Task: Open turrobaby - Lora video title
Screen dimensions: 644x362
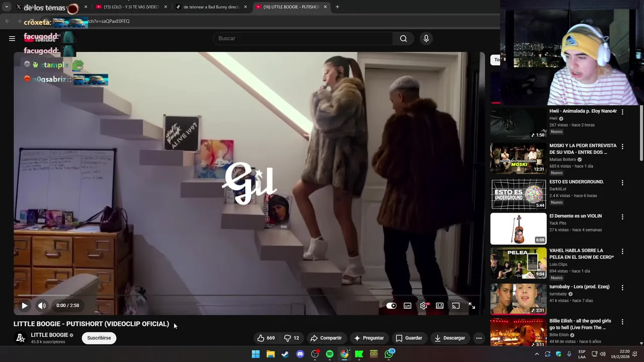Action: point(579,287)
